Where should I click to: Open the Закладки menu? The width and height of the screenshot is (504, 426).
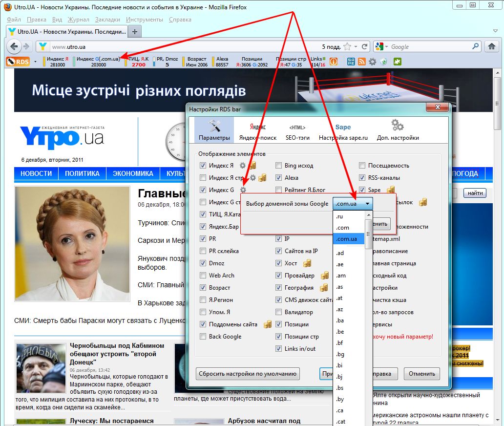[x=107, y=20]
